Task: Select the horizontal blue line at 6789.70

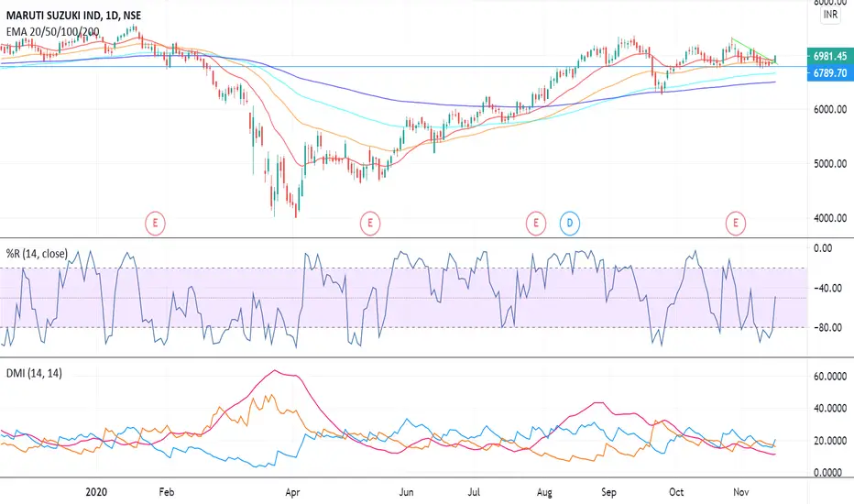Action: click(403, 67)
